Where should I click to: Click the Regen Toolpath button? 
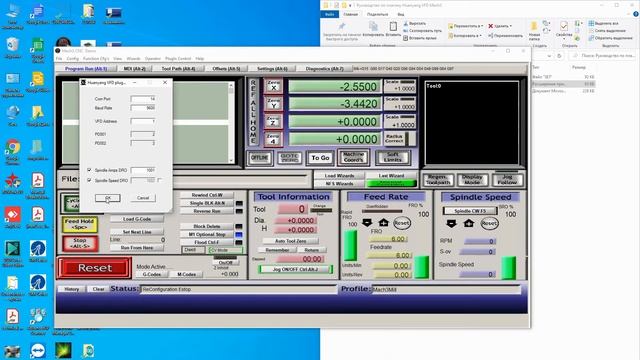click(x=438, y=180)
